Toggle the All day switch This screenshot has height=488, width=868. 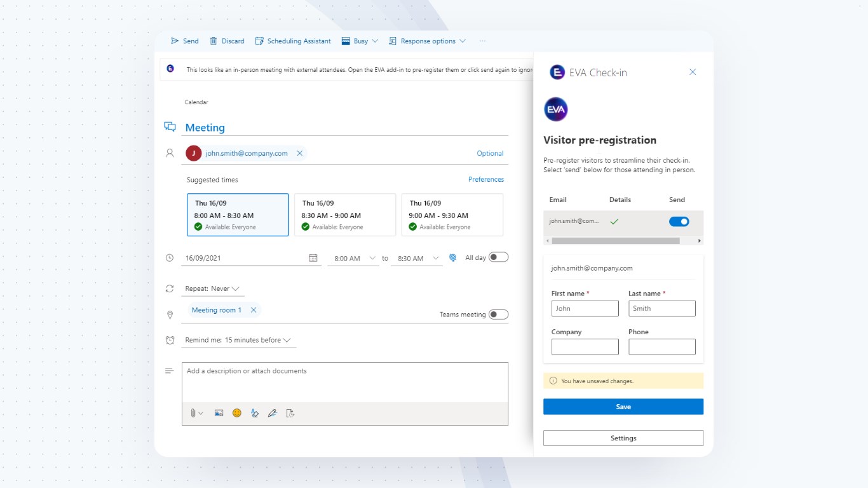[x=498, y=257]
